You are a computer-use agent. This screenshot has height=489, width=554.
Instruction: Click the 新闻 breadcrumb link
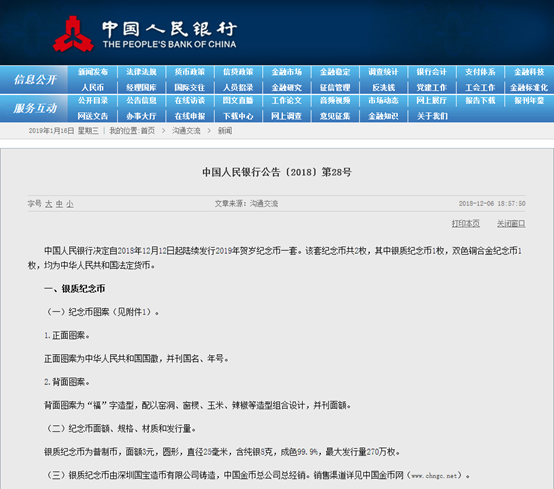coord(225,131)
